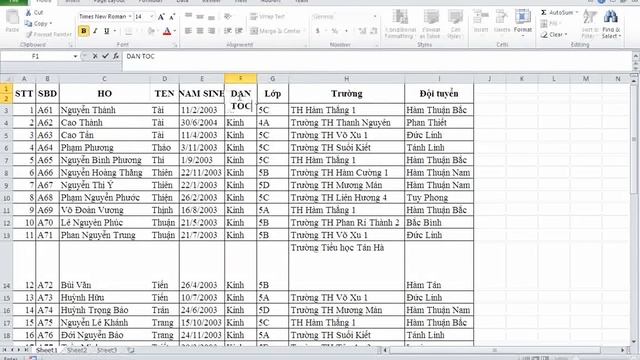640x360 pixels.
Task: Open the Format cells dropdown
Action: (x=523, y=24)
